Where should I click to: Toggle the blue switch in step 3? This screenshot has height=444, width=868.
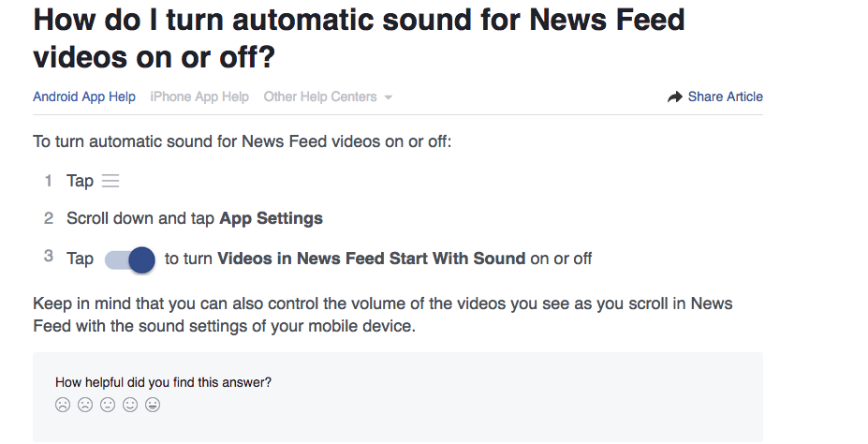tap(130, 259)
